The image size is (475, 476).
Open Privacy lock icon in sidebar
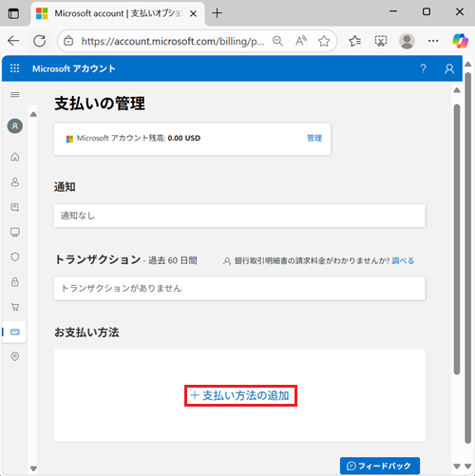[x=15, y=282]
